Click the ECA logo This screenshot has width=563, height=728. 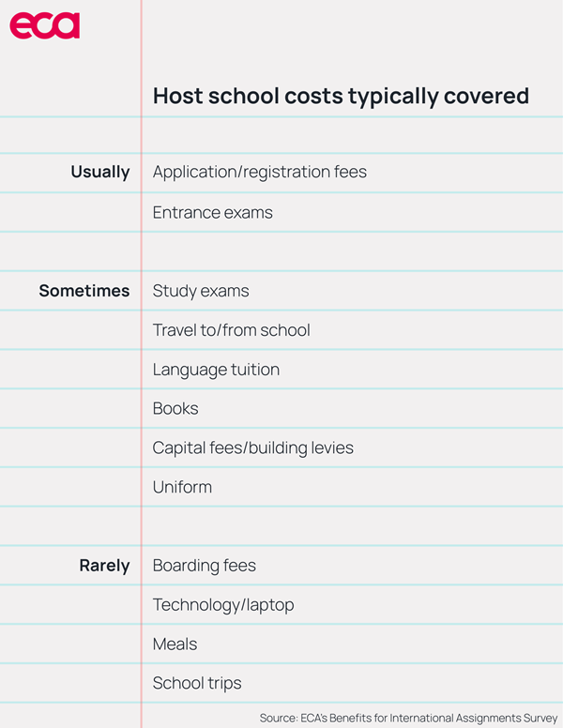[44, 26]
